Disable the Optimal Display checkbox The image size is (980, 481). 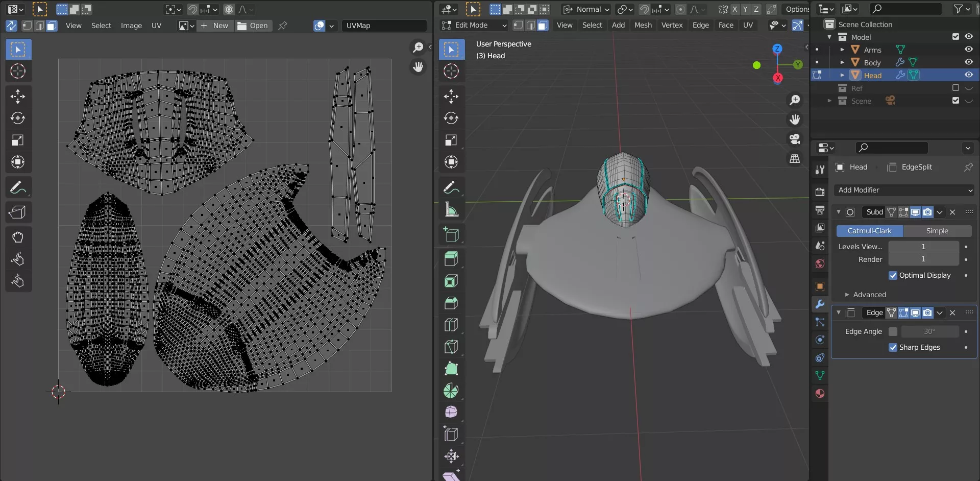pyautogui.click(x=893, y=276)
